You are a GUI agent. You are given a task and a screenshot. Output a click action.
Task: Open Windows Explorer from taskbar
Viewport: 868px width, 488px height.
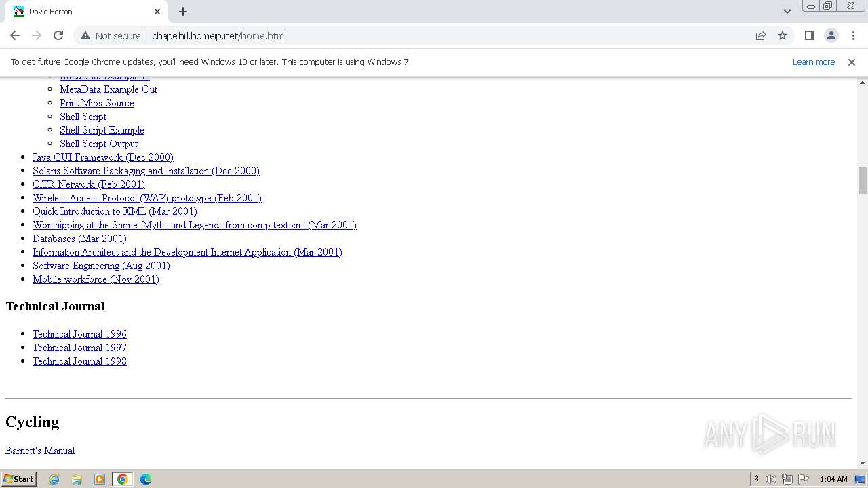(x=77, y=479)
